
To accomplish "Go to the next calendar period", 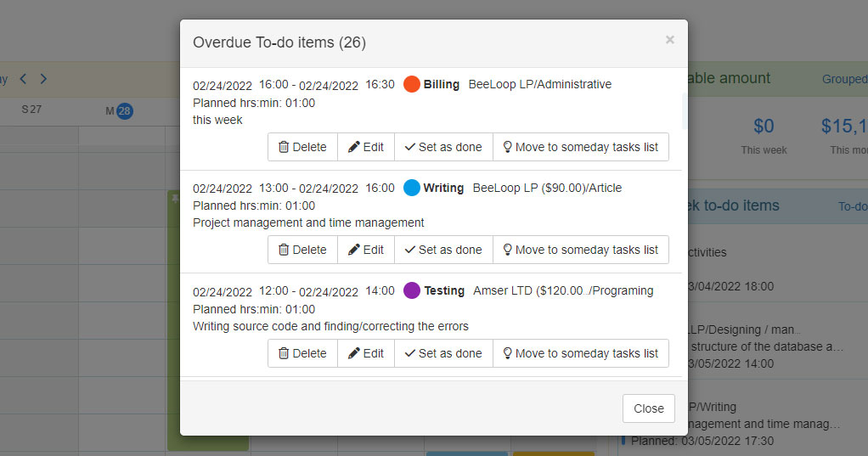I will (43, 79).
